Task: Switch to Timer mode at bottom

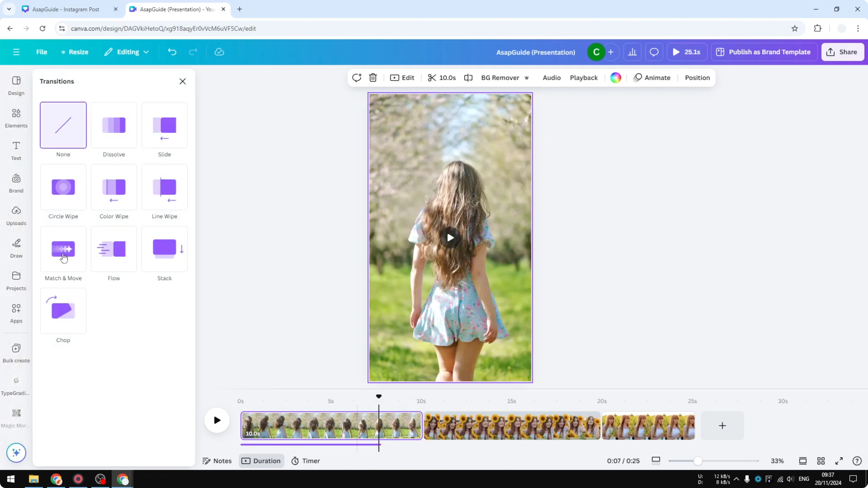Action: pyautogui.click(x=305, y=461)
